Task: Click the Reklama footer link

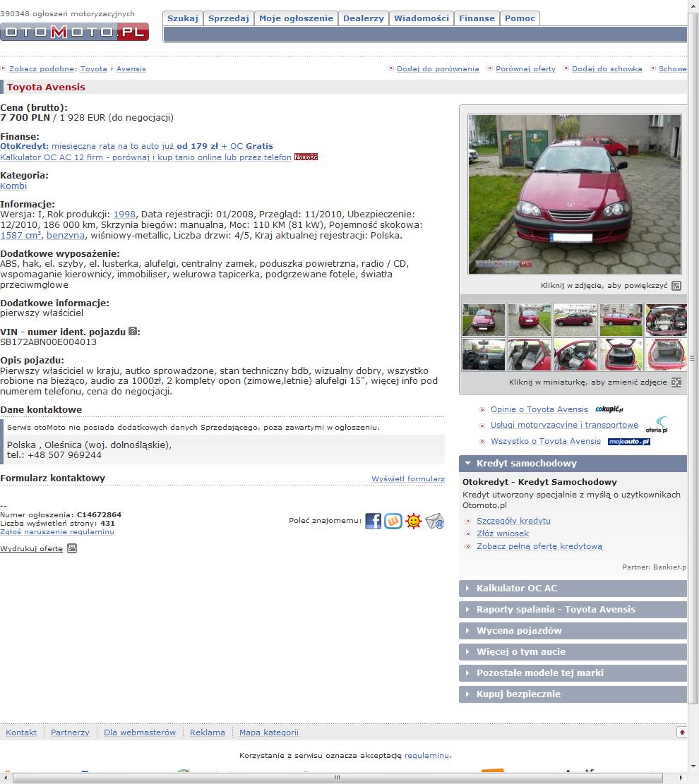Action: (207, 732)
